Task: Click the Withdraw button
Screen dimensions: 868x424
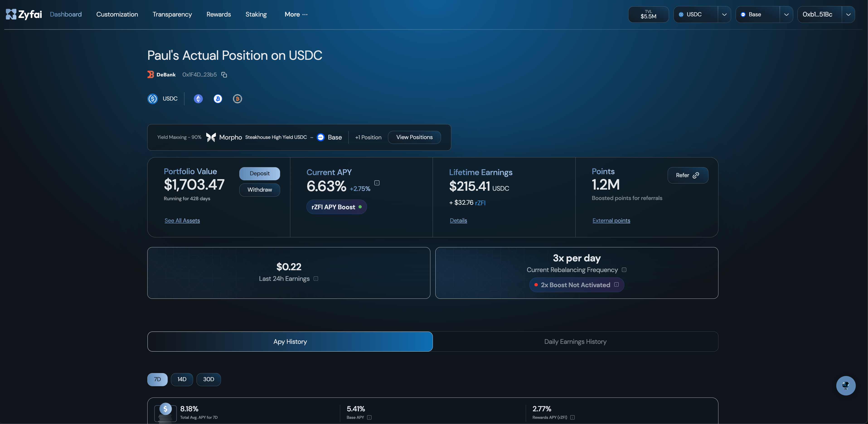Action: (x=259, y=190)
